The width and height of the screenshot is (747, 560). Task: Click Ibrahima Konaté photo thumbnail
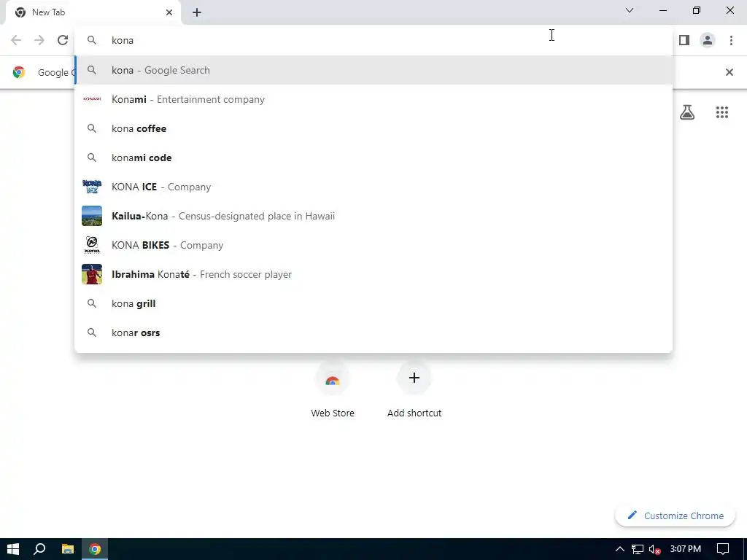tap(92, 274)
